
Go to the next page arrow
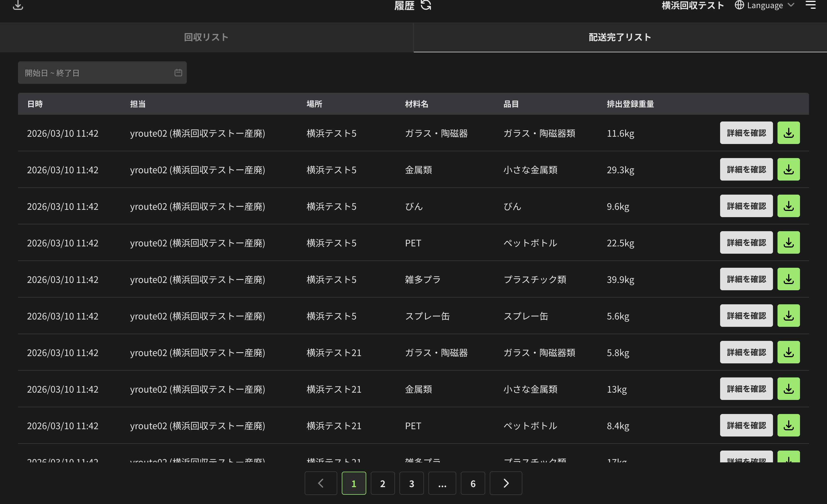[506, 483]
